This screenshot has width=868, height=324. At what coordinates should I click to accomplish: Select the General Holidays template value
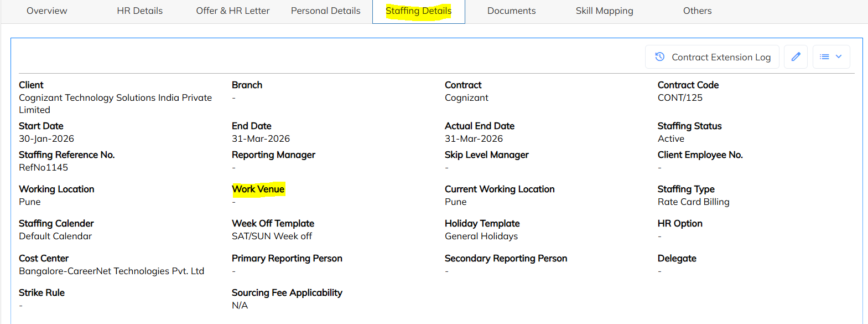(x=481, y=236)
